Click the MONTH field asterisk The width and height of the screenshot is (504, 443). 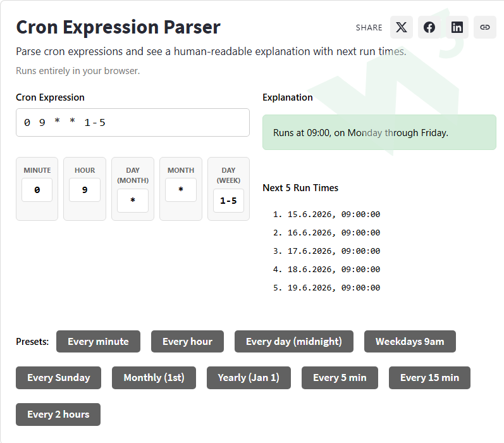pyautogui.click(x=181, y=190)
